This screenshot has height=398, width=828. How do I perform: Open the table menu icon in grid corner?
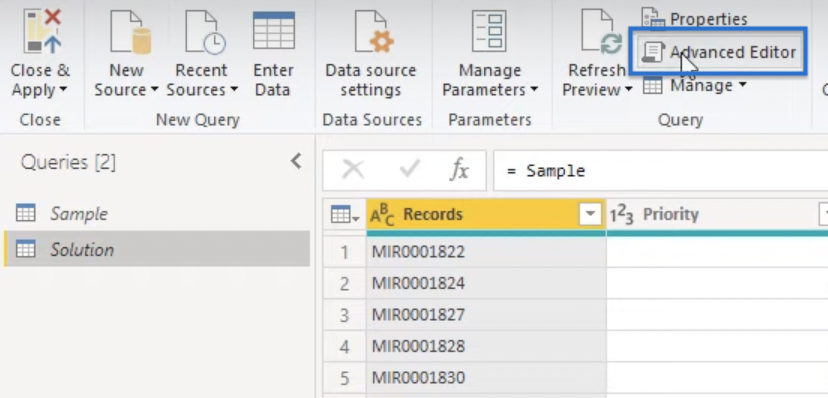pos(344,214)
